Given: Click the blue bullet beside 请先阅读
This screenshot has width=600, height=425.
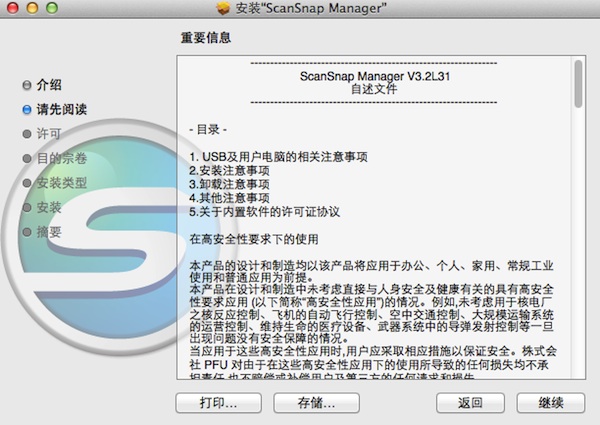Looking at the screenshot, I should click(x=27, y=110).
